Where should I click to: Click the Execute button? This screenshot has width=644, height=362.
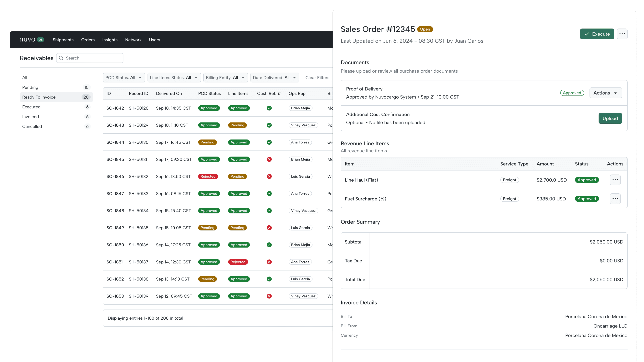(597, 34)
